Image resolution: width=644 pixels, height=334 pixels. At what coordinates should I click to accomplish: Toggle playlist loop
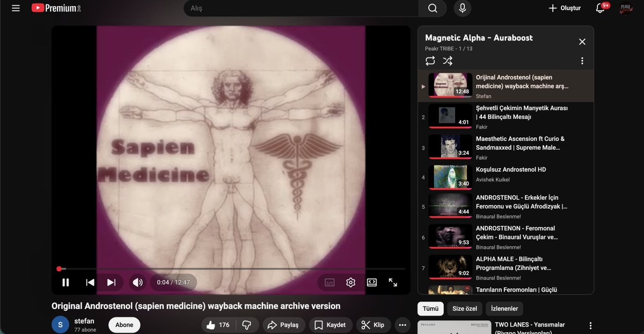[430, 61]
